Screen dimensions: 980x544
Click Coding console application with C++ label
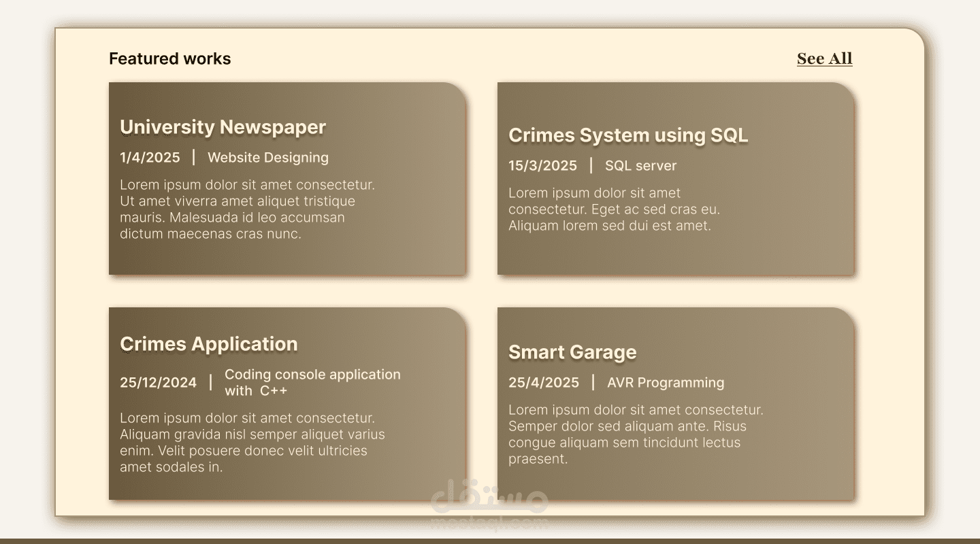(x=312, y=383)
